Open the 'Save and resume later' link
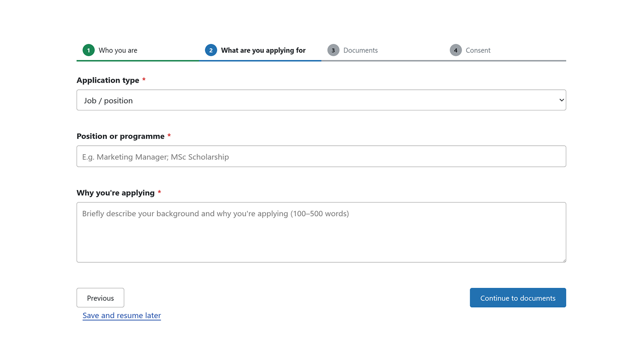 122,316
